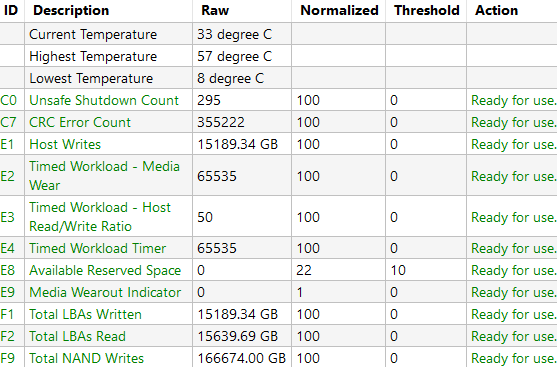Select Media Wear raw value 65535

217,177
